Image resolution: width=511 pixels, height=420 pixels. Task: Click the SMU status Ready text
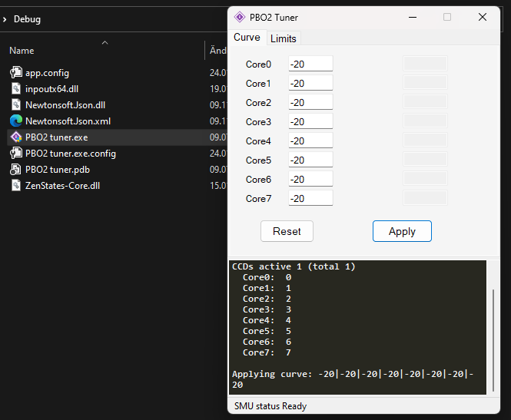tap(270, 406)
